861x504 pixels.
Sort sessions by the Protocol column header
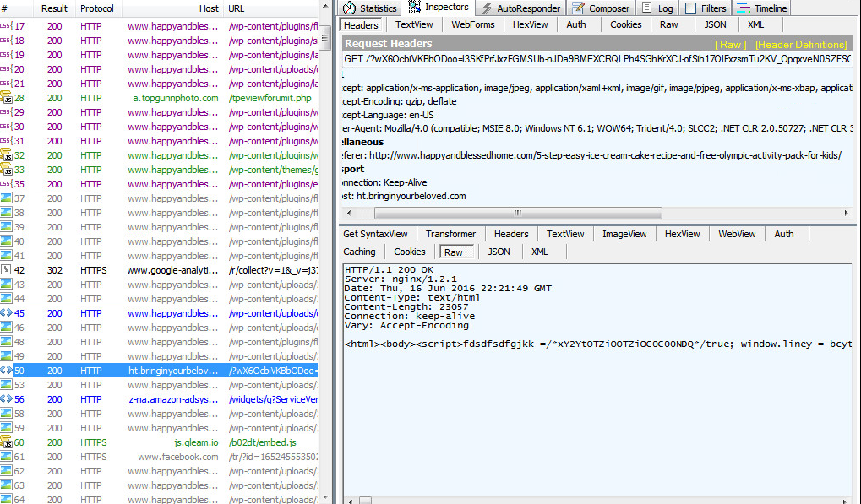(97, 8)
